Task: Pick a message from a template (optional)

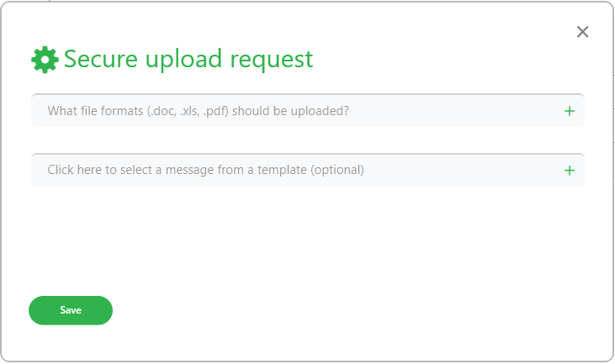Action: [308, 170]
